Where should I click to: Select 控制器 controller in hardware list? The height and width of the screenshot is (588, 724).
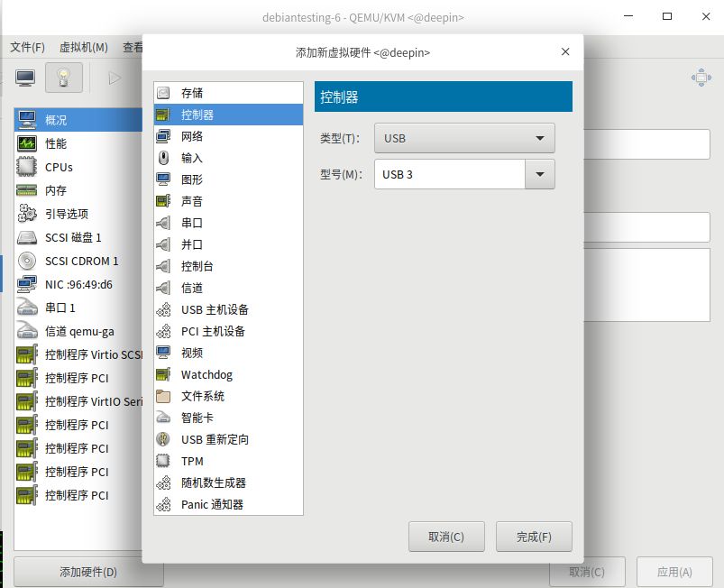(x=228, y=115)
